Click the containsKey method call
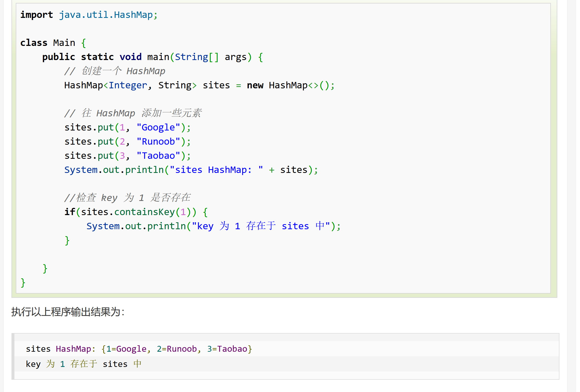The height and width of the screenshot is (392, 580). [144, 212]
